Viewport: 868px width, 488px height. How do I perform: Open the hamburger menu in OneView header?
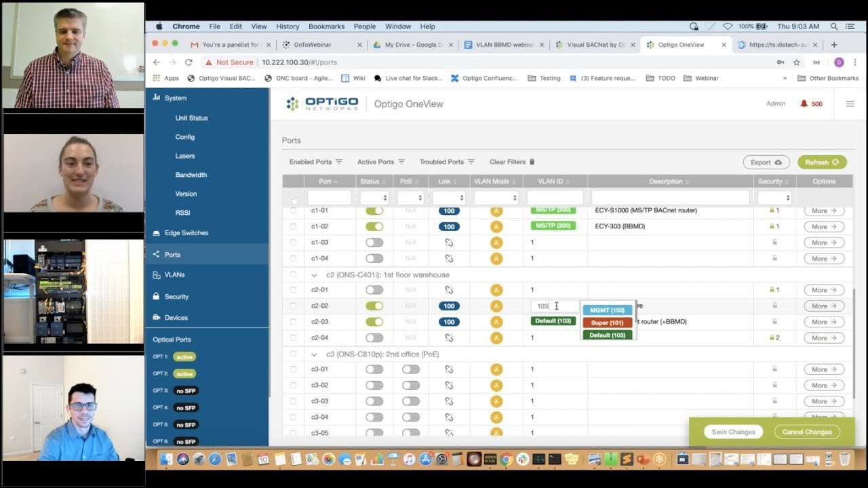pos(850,104)
